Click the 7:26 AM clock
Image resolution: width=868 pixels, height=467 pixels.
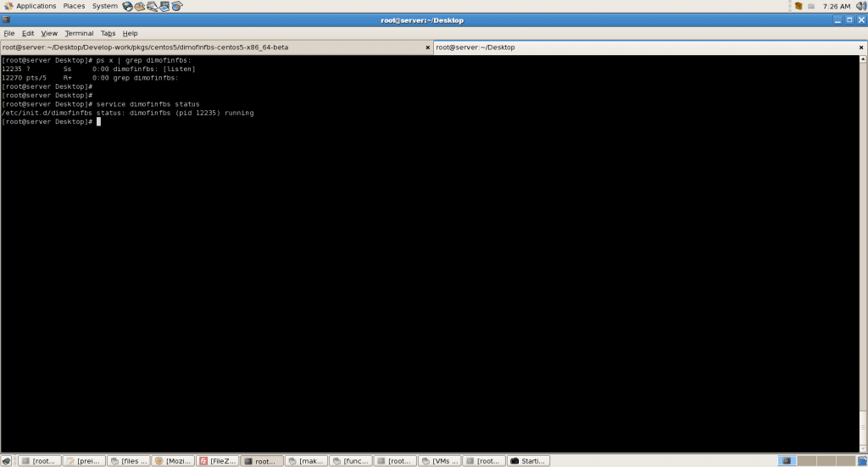pyautogui.click(x=837, y=6)
